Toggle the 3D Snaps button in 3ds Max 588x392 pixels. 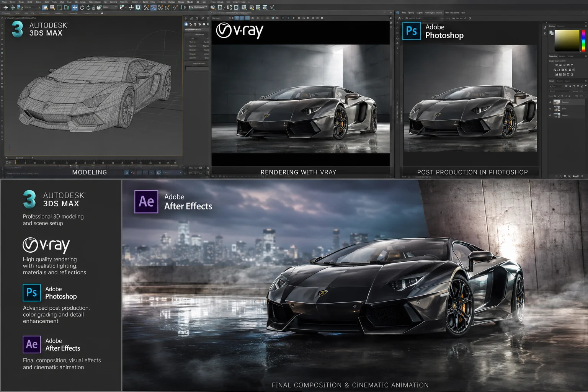point(146,8)
